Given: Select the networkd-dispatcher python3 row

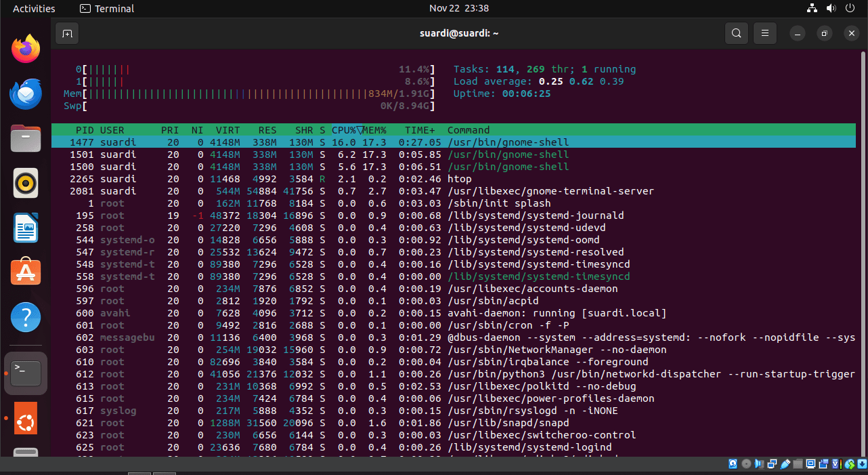Looking at the screenshot, I should coord(454,374).
